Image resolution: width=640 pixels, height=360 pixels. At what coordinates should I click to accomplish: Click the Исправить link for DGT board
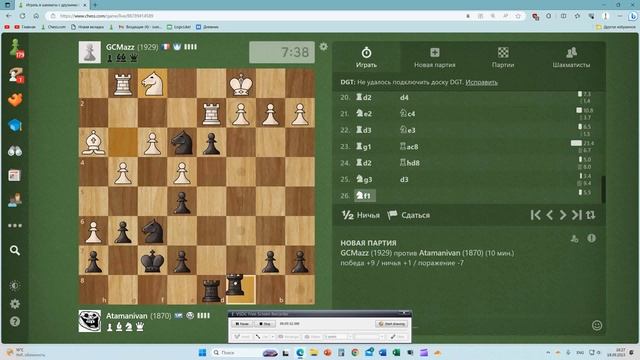(x=481, y=82)
